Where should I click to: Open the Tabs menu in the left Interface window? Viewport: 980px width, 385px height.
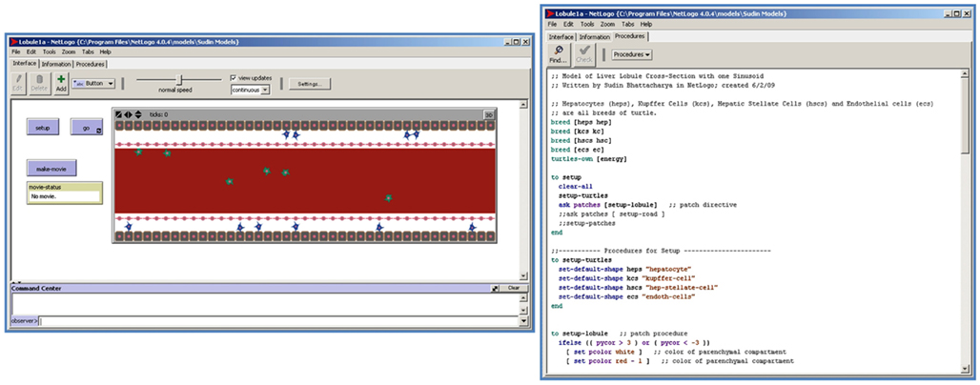click(x=88, y=51)
